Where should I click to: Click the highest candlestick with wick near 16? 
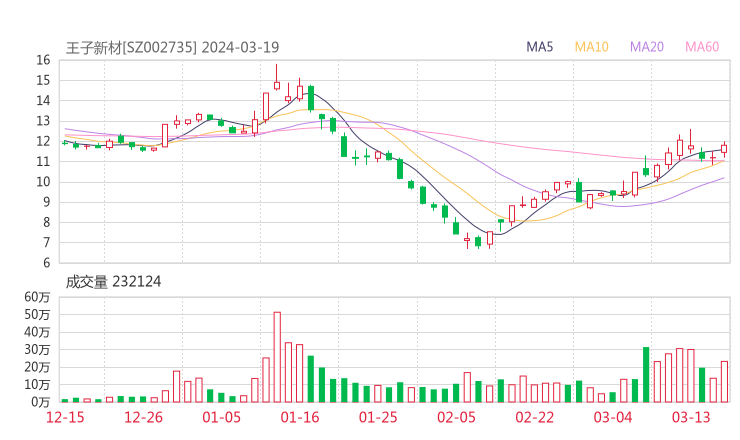[277, 79]
